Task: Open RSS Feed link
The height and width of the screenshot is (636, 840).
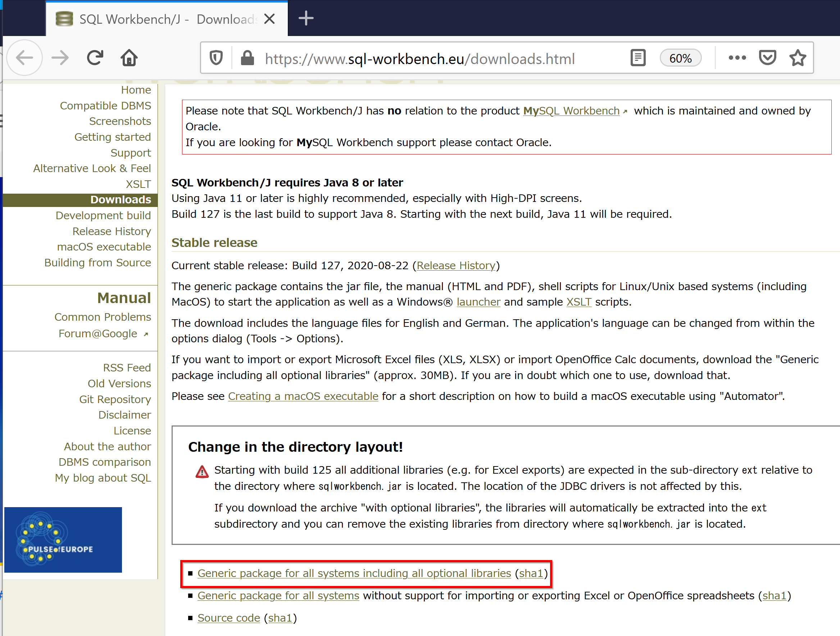Action: coord(127,368)
